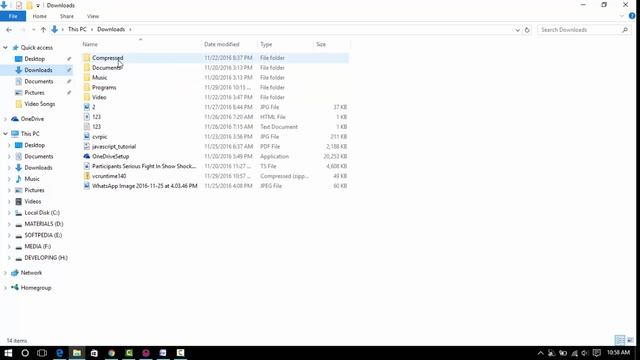Select Videos under This PC
The image size is (640, 360).
click(x=33, y=202)
